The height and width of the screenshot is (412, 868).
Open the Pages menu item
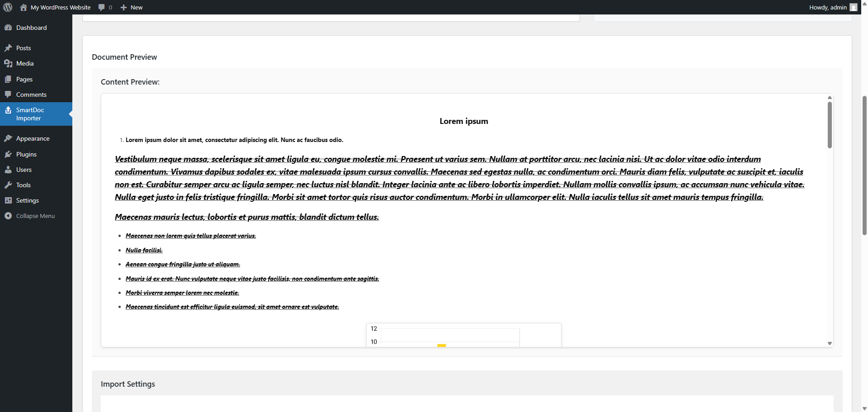[24, 79]
